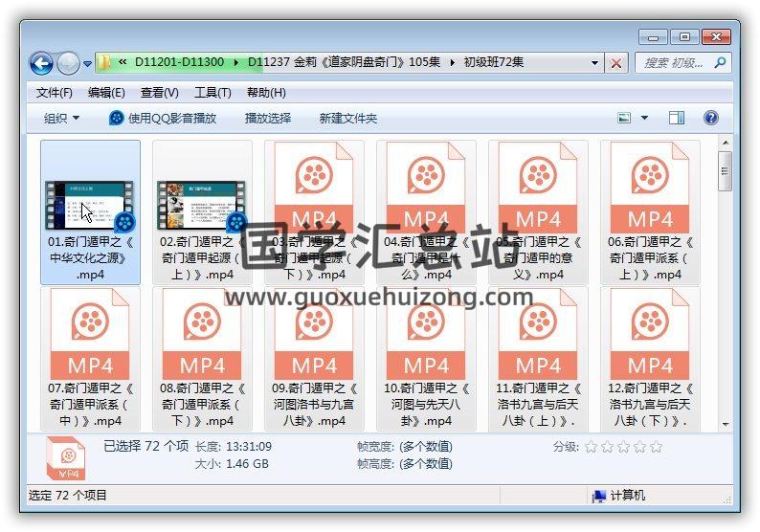Click the scrollbar down arrow
The height and width of the screenshot is (532, 760).
tap(725, 423)
